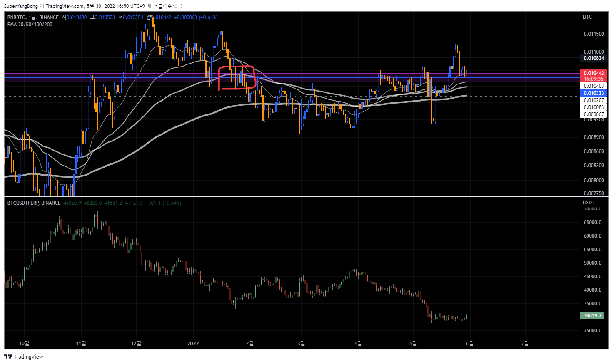Click the 70000.0 tick on lower scale
The width and height of the screenshot is (613, 364).
point(593,209)
